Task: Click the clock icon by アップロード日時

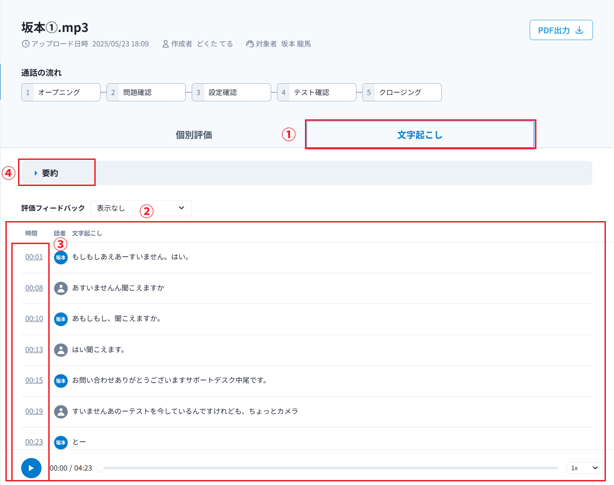Action: tap(25, 44)
